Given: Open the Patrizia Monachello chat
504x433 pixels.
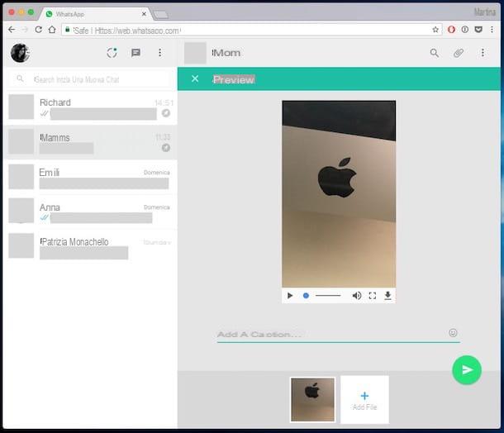Looking at the screenshot, I should point(90,246).
